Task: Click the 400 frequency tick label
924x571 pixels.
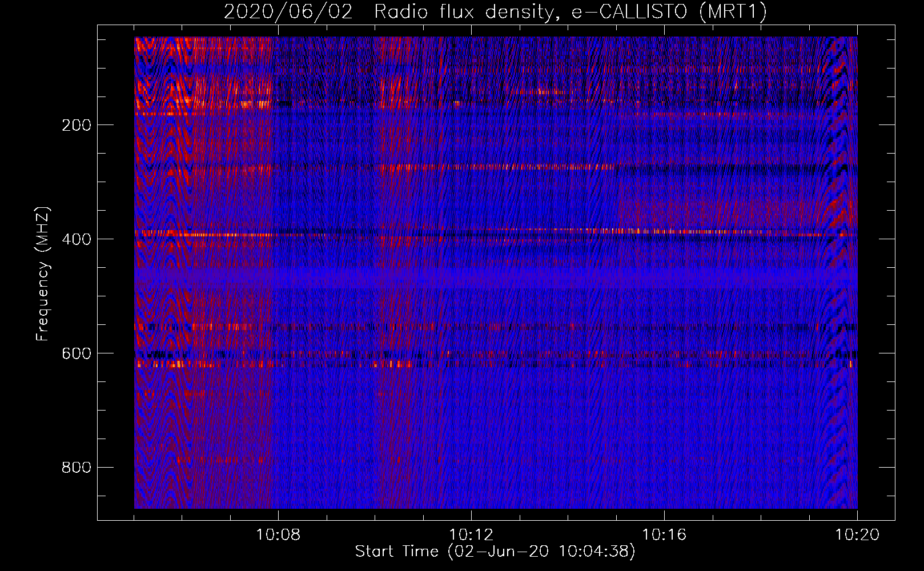Action: click(x=77, y=239)
